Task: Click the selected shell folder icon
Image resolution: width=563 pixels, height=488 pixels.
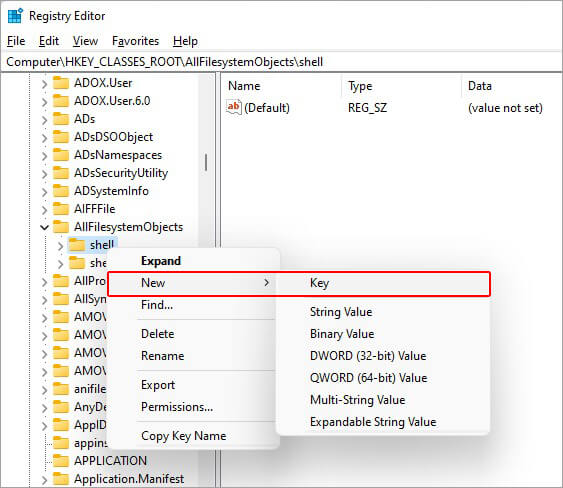Action: pyautogui.click(x=76, y=245)
